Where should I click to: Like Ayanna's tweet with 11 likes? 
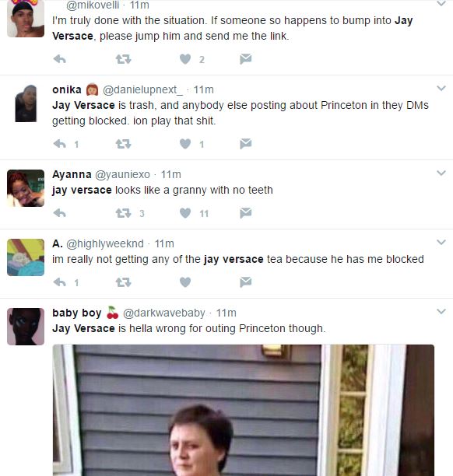point(185,213)
